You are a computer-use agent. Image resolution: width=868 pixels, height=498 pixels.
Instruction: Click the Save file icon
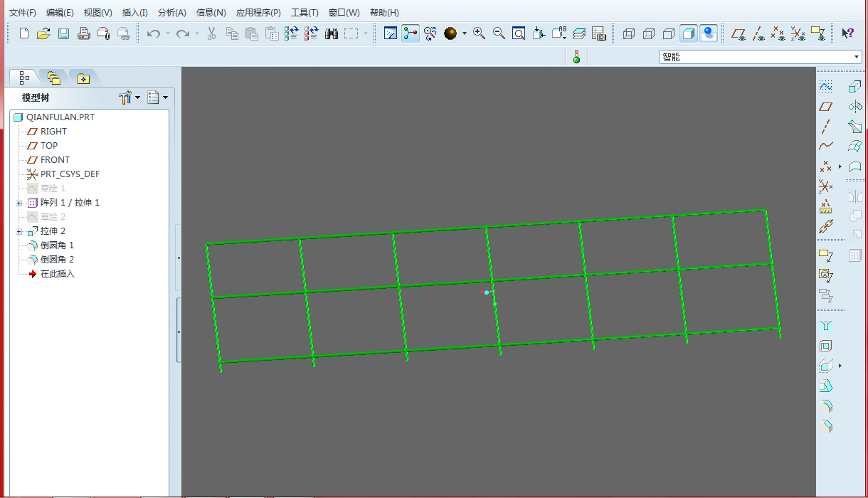click(63, 33)
